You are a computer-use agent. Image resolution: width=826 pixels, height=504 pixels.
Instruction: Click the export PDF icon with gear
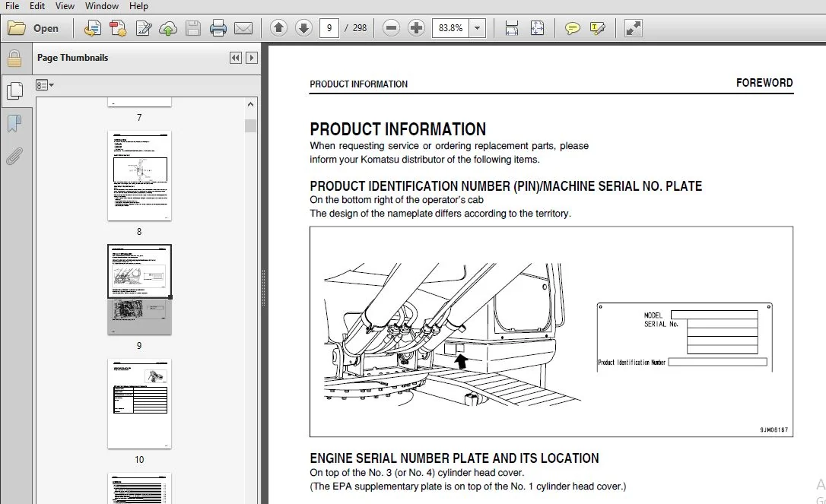(x=118, y=28)
